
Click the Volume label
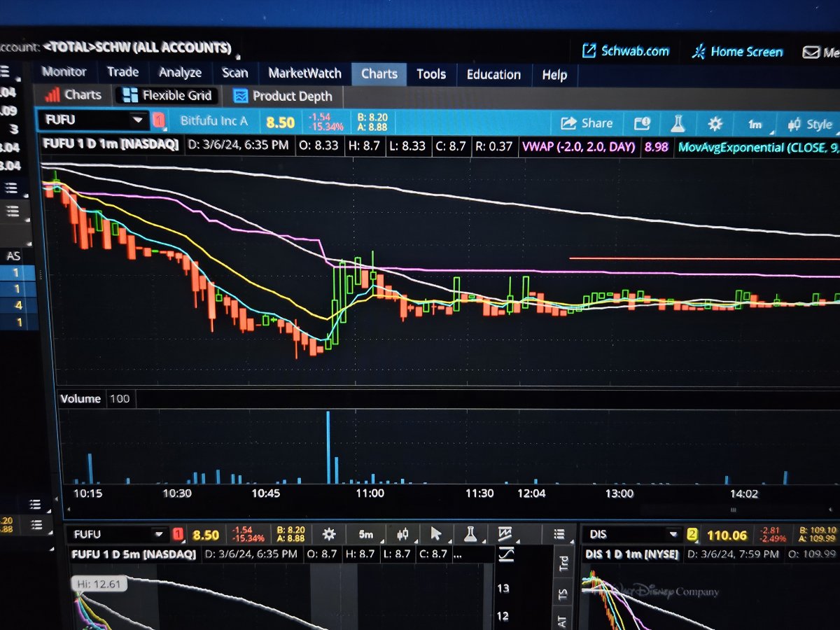pos(80,398)
